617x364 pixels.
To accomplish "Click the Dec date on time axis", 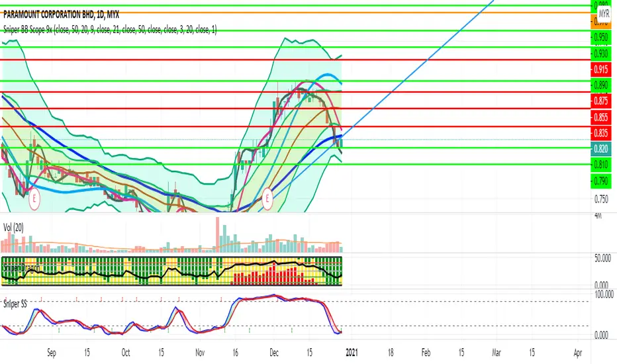I will [x=274, y=353].
